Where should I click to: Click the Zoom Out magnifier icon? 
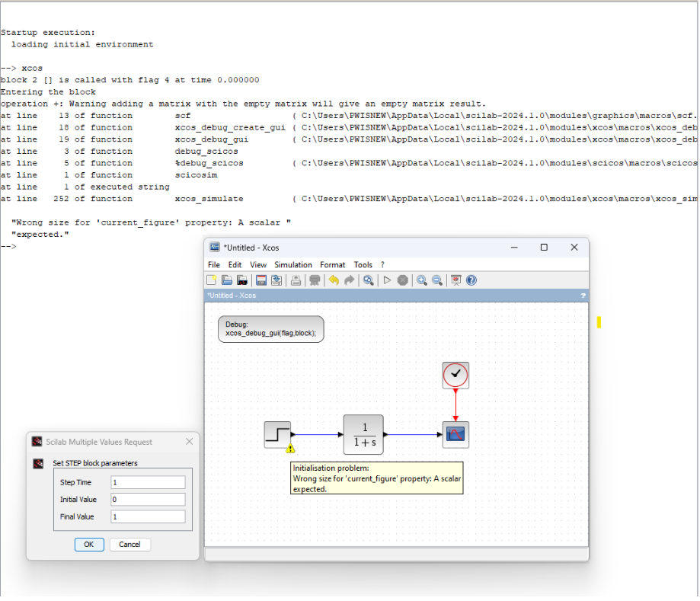(437, 280)
